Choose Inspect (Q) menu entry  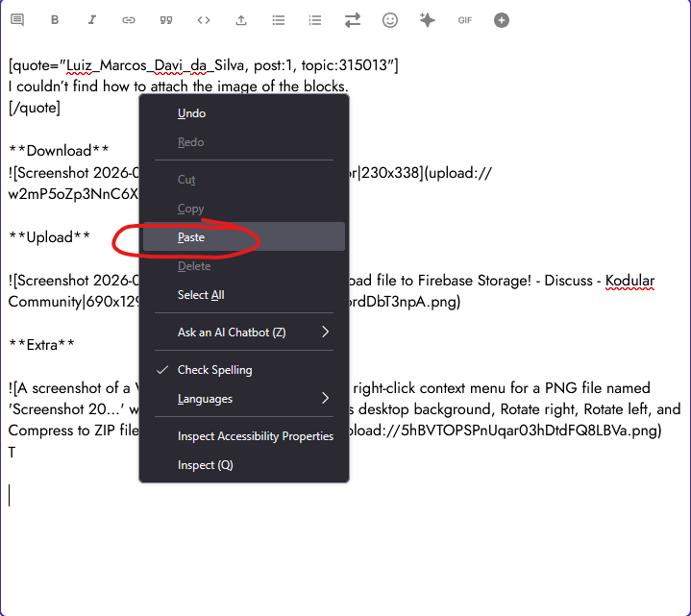tap(244, 465)
